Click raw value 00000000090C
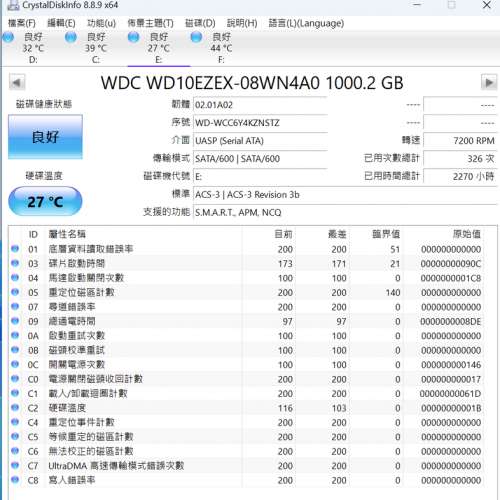The height and width of the screenshot is (500, 500). (x=450, y=264)
